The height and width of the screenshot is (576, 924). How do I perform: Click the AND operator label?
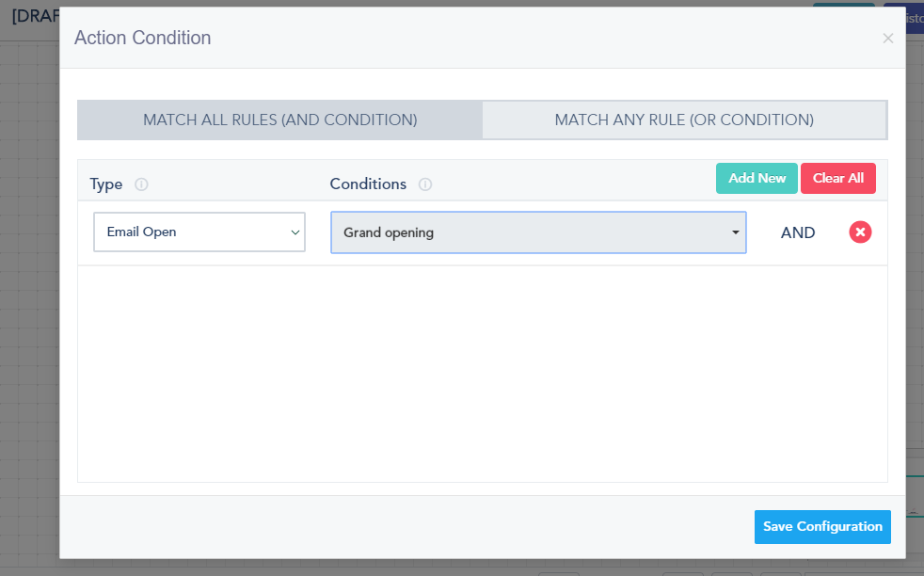(x=798, y=232)
